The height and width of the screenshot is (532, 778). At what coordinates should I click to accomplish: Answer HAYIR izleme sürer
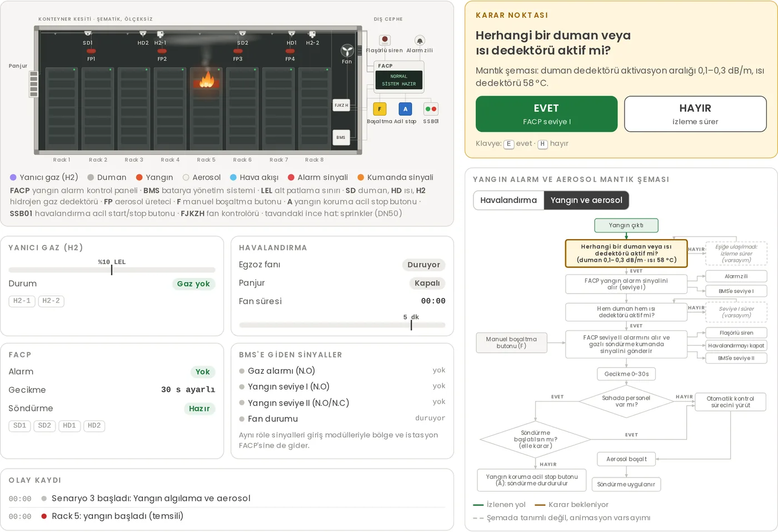695,114
